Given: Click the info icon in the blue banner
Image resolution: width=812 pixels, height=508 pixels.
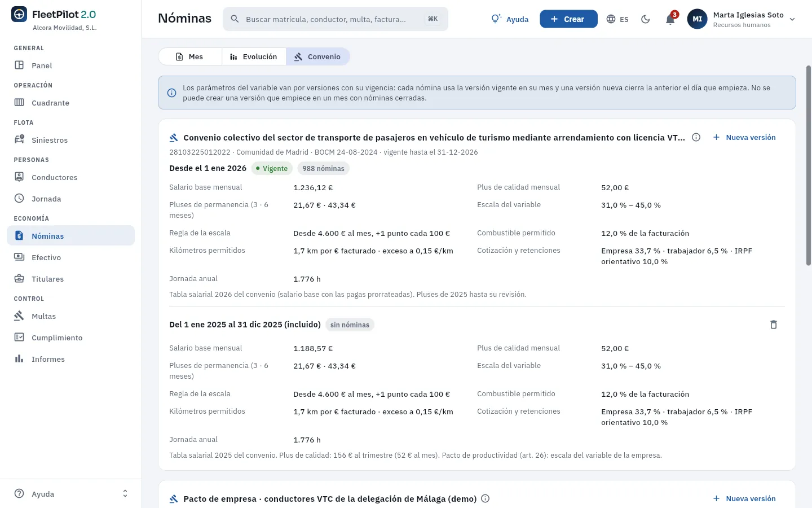Looking at the screenshot, I should pyautogui.click(x=172, y=93).
